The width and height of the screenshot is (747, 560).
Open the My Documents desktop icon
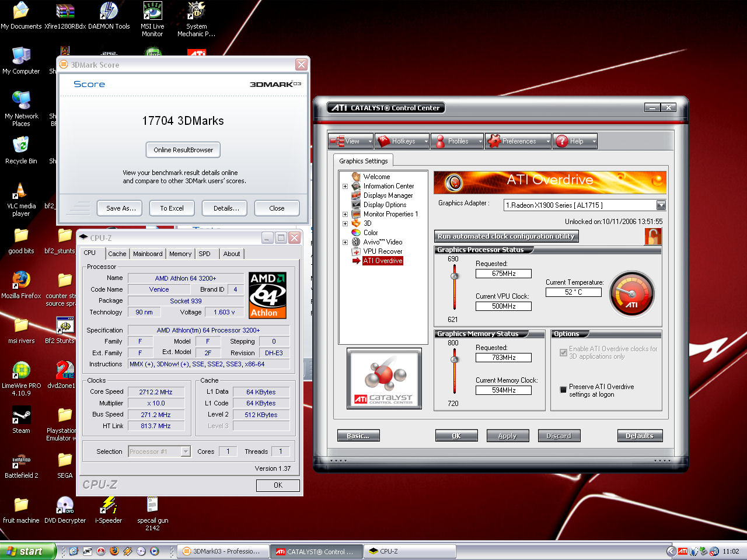coord(21,16)
